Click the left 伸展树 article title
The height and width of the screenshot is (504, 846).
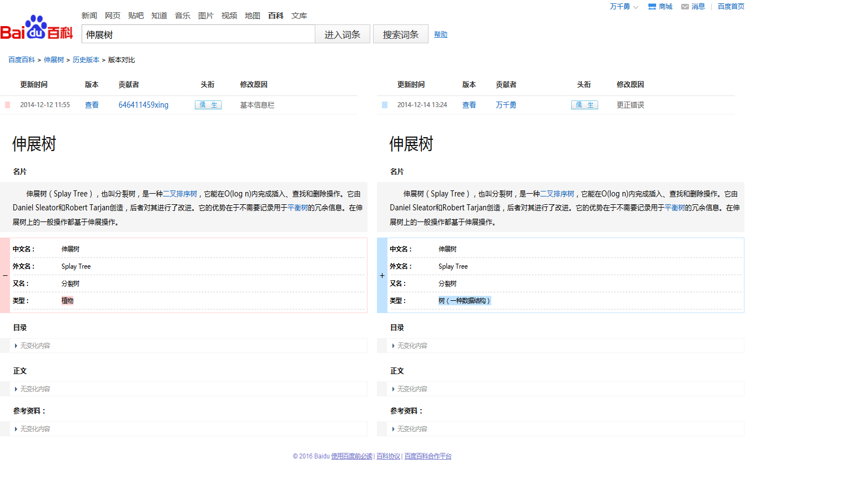click(34, 144)
